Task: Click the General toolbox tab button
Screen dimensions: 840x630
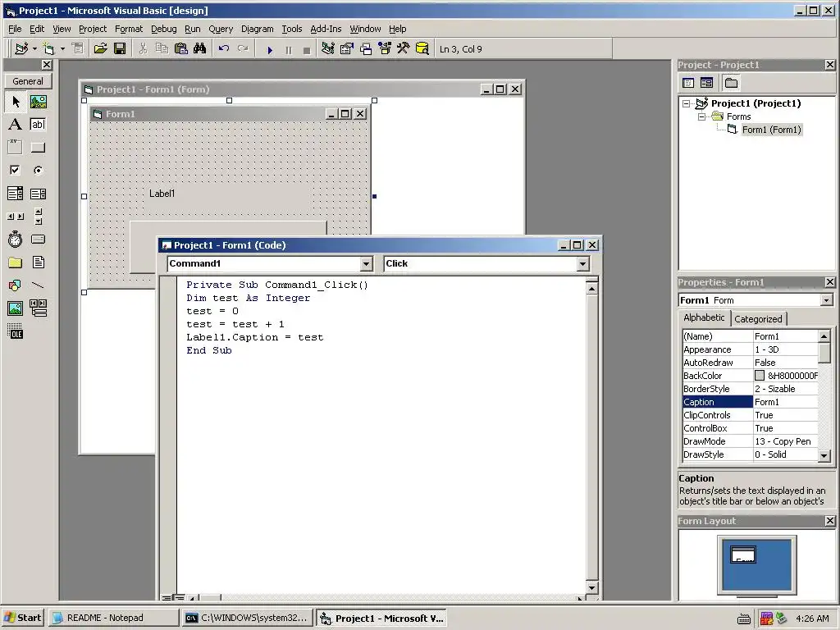Action: (28, 81)
